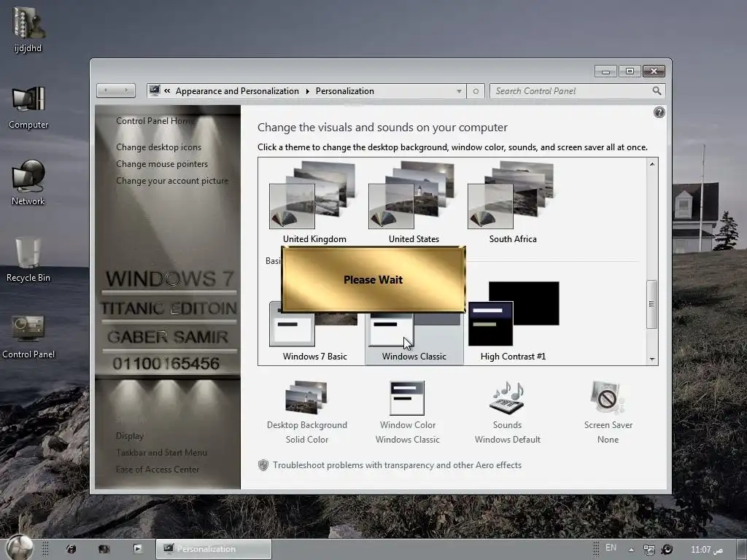Open the Recycle Bin desktop icon
This screenshot has height=560, width=747.
click(28, 260)
